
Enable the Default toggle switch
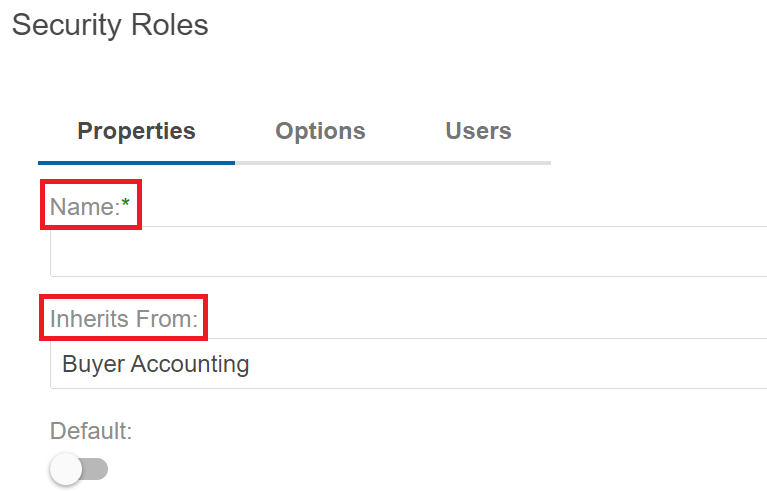pyautogui.click(x=80, y=469)
